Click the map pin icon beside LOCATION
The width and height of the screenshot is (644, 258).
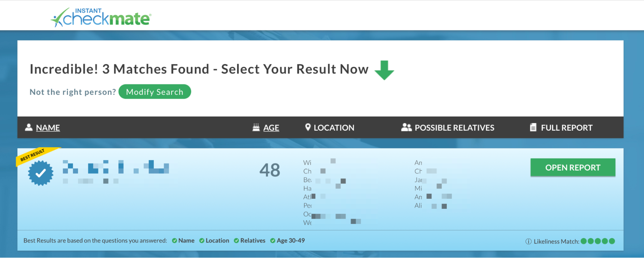tap(308, 127)
